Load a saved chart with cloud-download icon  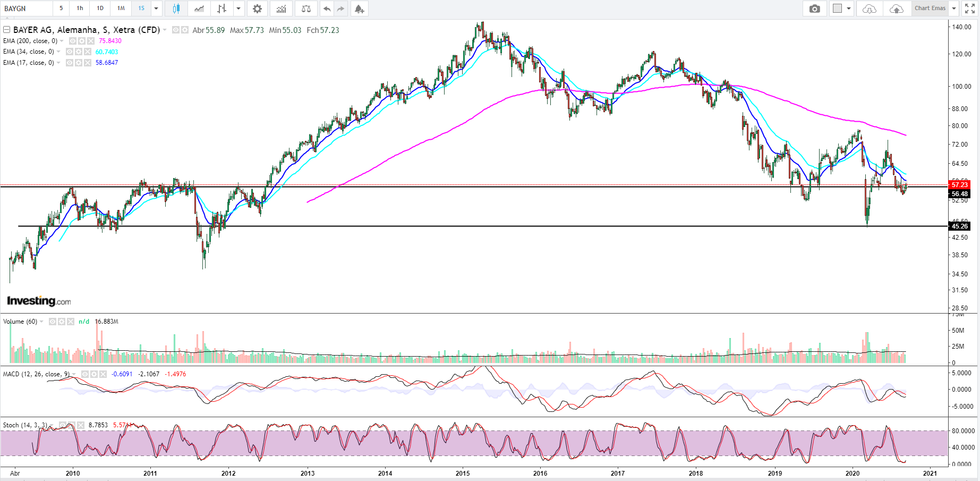coord(869,9)
